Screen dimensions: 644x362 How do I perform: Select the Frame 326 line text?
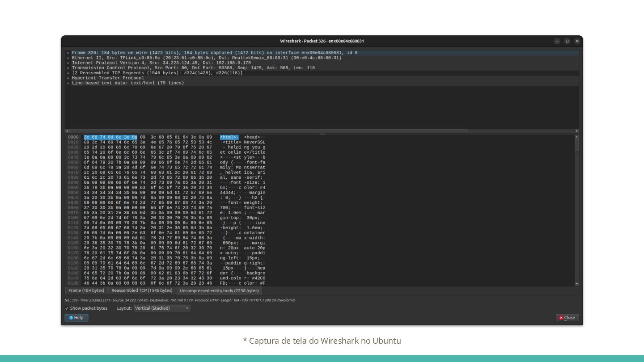[215, 53]
